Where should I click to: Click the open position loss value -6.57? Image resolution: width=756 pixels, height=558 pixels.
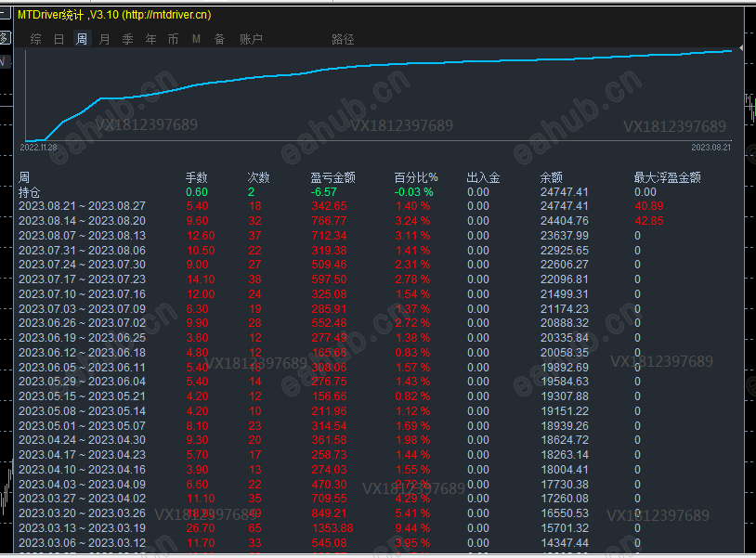[x=323, y=192]
